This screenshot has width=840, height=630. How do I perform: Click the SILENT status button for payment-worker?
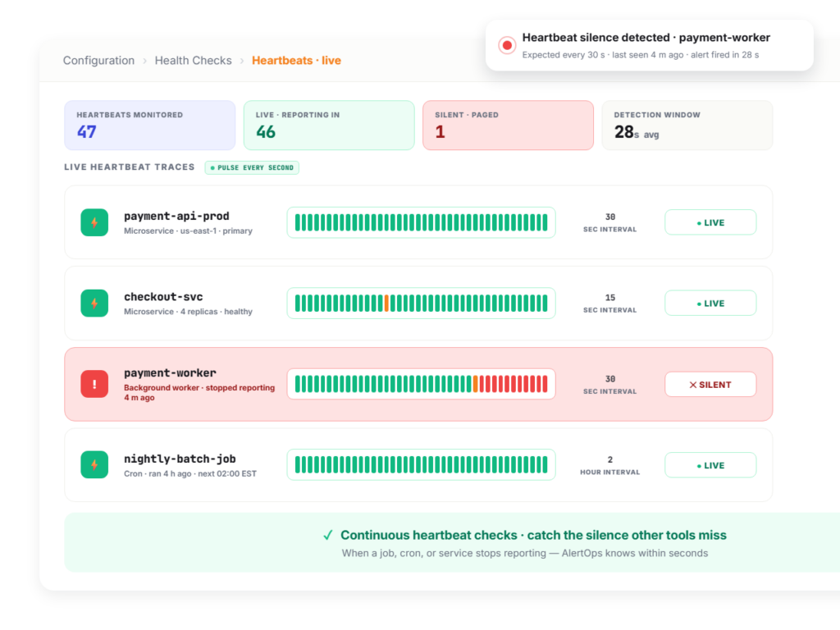[x=710, y=385]
